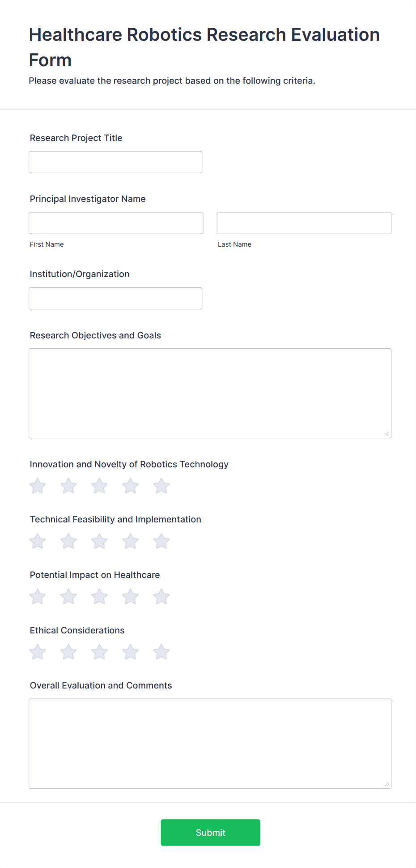Screen dimensions: 416x868
Task: Click the fourth star under Innovation and Novelty
Action: point(130,485)
